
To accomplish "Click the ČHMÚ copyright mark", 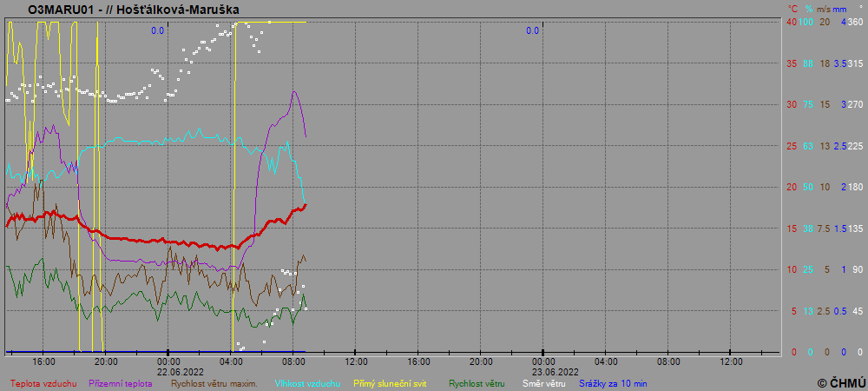I will [841, 382].
